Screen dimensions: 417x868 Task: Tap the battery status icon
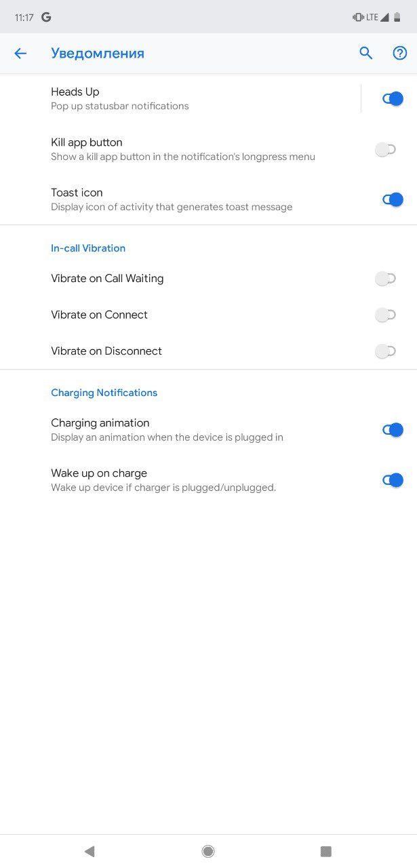[397, 17]
